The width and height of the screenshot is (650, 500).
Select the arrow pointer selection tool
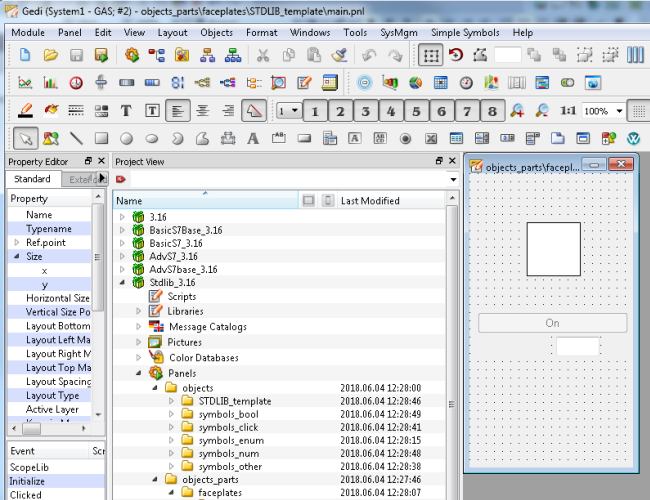[25, 138]
